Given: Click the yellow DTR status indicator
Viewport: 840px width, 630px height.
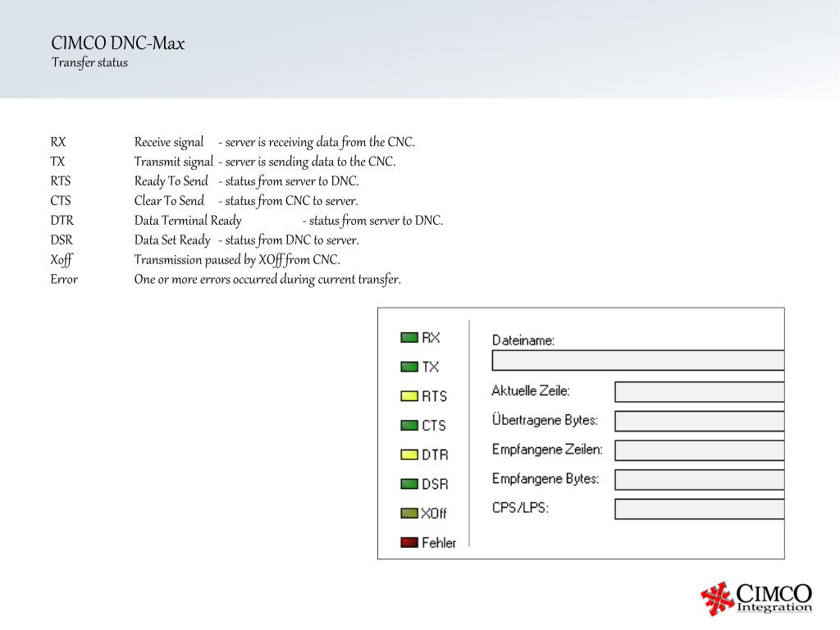Looking at the screenshot, I should click(409, 454).
